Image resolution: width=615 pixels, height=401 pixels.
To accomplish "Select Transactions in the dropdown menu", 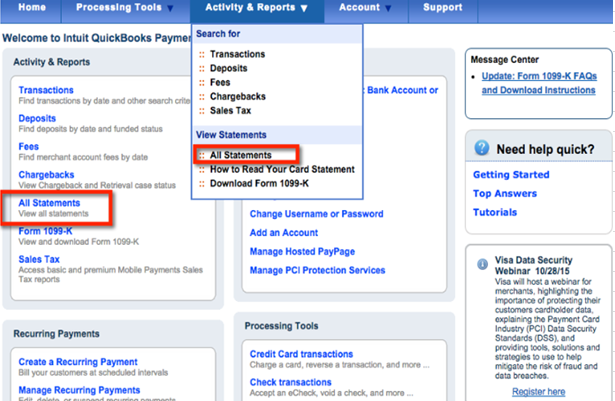I will pyautogui.click(x=237, y=54).
